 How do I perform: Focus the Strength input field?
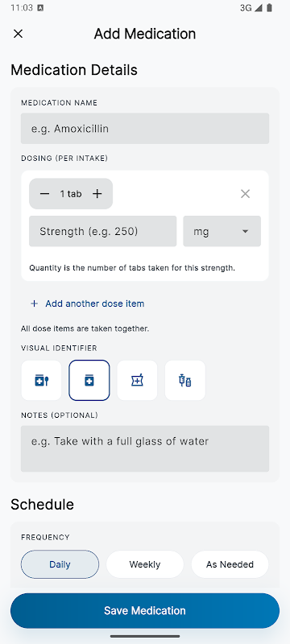(102, 231)
